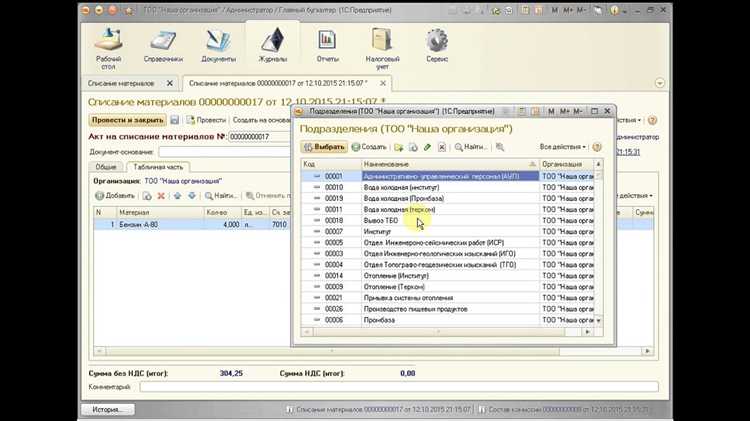Viewport: 750px width, 421px height.
Task: Click Создать in the Подразделения dialog
Action: 369,147
